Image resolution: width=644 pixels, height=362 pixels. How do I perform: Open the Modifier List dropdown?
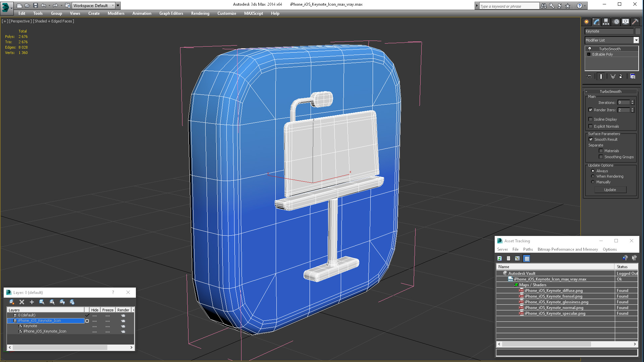636,40
